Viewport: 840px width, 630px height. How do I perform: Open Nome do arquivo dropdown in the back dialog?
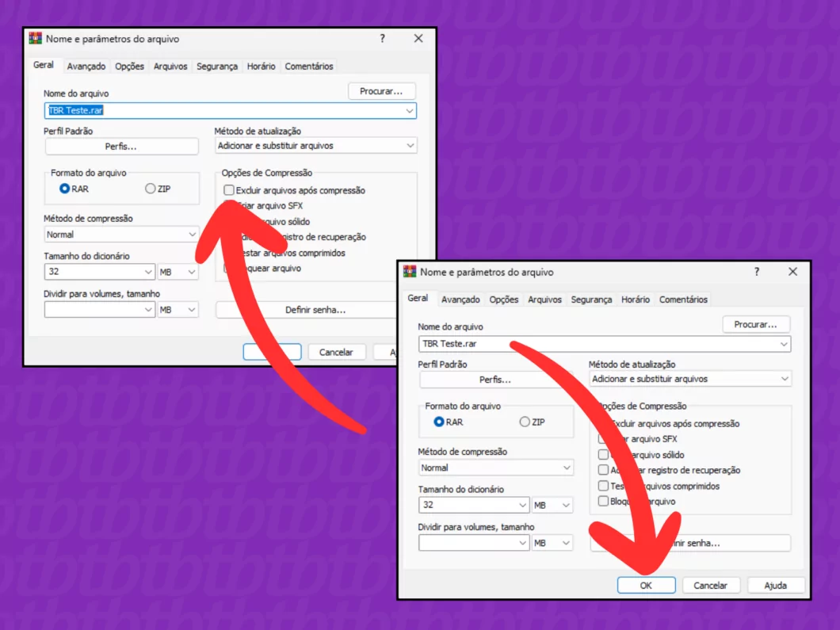coord(409,111)
